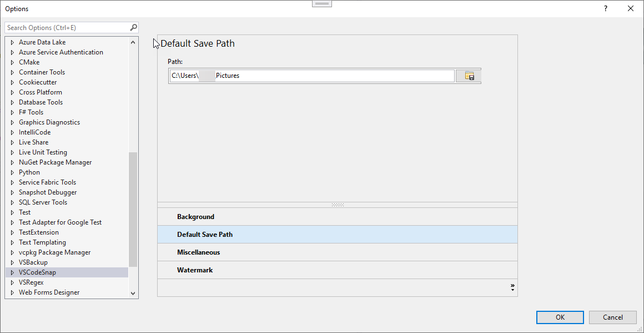644x333 pixels.
Task: Click the browse folder icon beside Path
Action: click(x=469, y=76)
